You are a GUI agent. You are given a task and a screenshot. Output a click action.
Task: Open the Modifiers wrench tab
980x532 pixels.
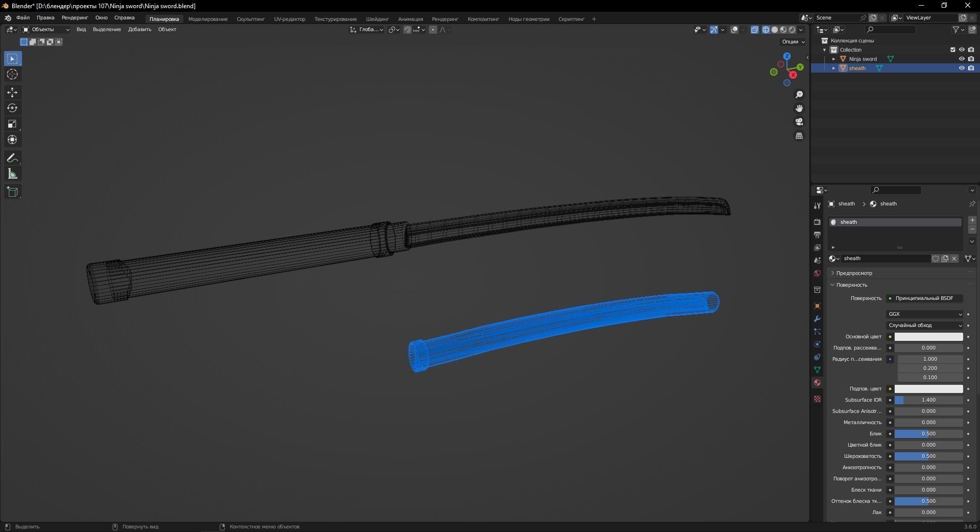(x=817, y=318)
